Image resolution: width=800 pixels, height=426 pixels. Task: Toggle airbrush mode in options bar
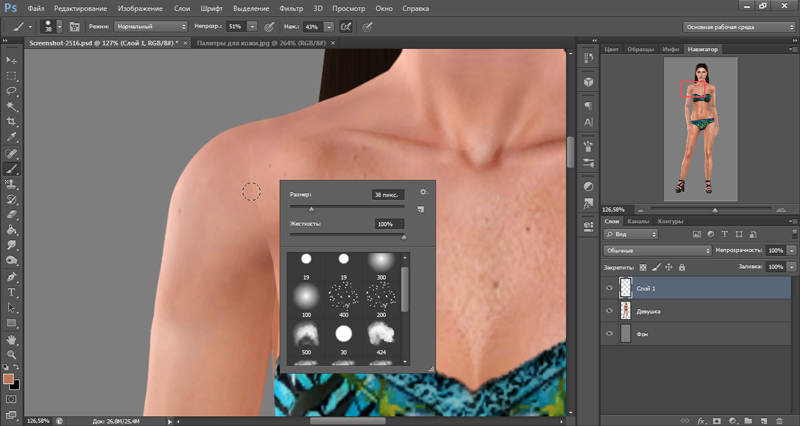tap(346, 27)
